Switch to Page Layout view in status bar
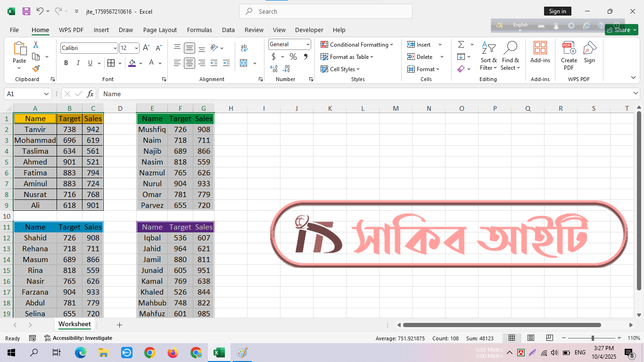644x362 pixels. (530, 338)
